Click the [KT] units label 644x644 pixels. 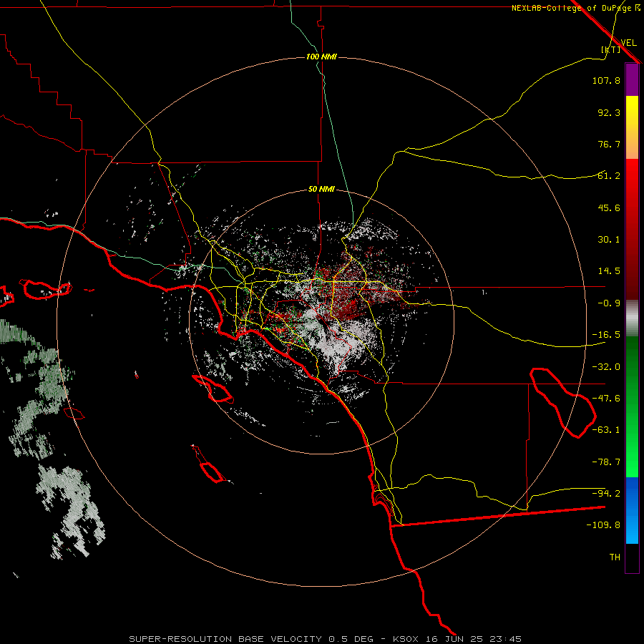click(x=611, y=49)
